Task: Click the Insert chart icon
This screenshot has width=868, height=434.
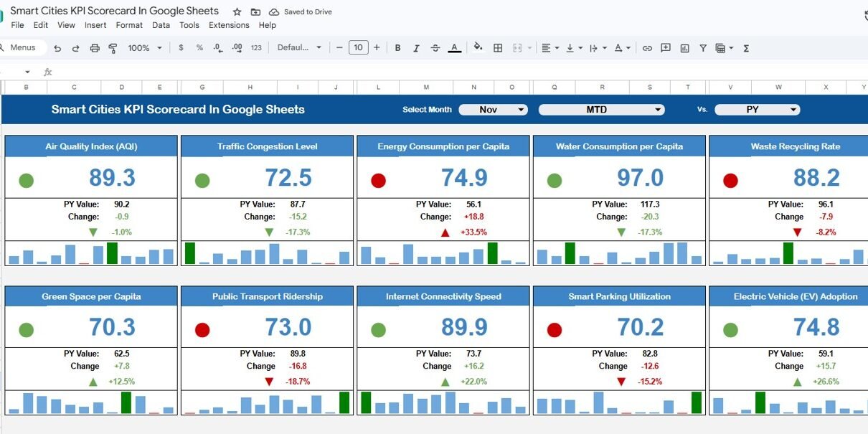Action: [x=684, y=48]
